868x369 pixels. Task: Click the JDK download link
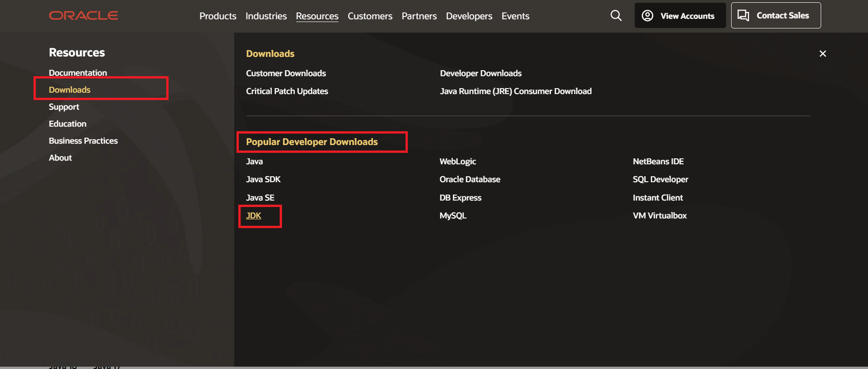[x=254, y=215]
